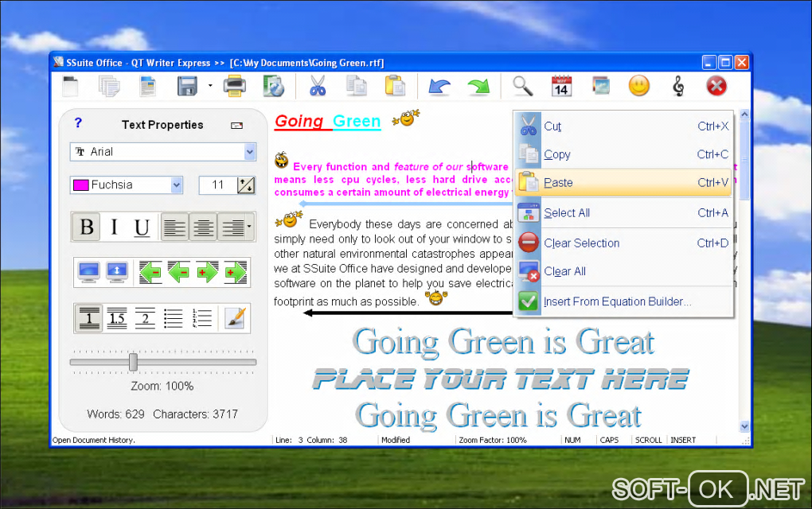Open the smiley emoticon icon
The height and width of the screenshot is (509, 812).
tap(639, 86)
